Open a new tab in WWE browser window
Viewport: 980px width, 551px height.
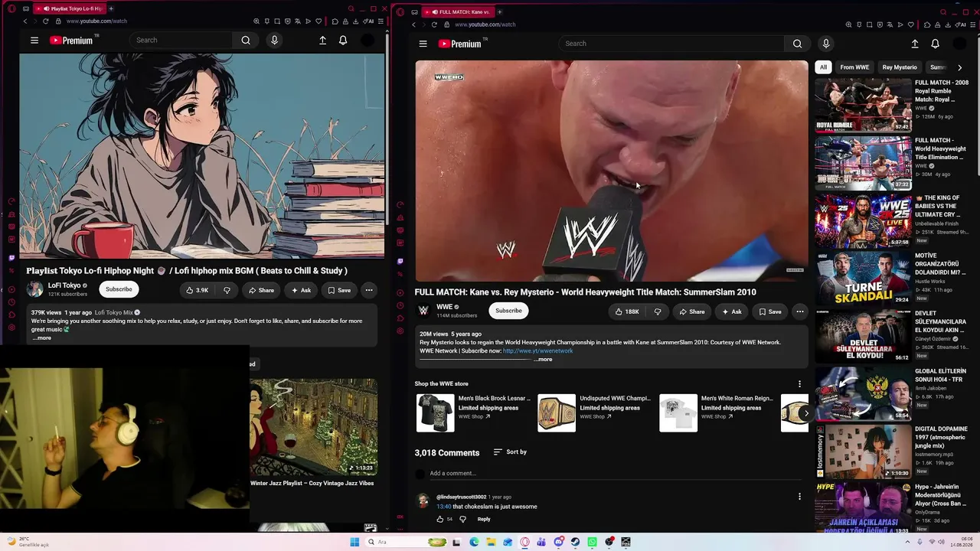(x=499, y=11)
